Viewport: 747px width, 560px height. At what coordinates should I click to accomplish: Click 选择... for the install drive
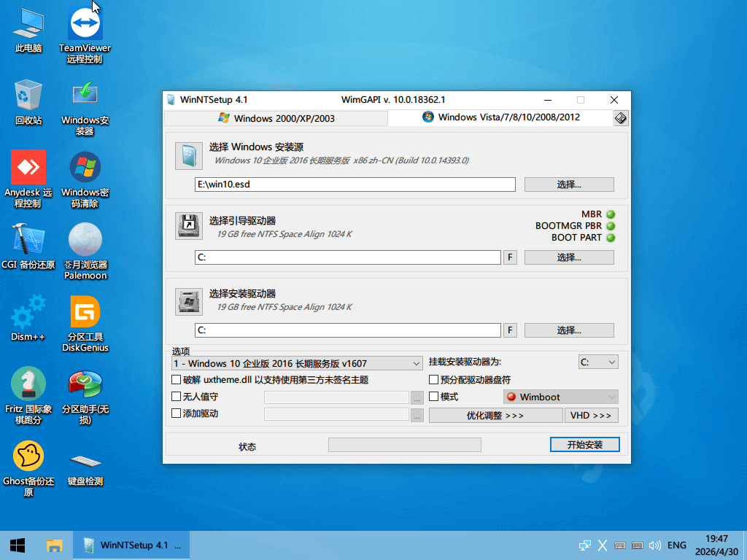569,330
